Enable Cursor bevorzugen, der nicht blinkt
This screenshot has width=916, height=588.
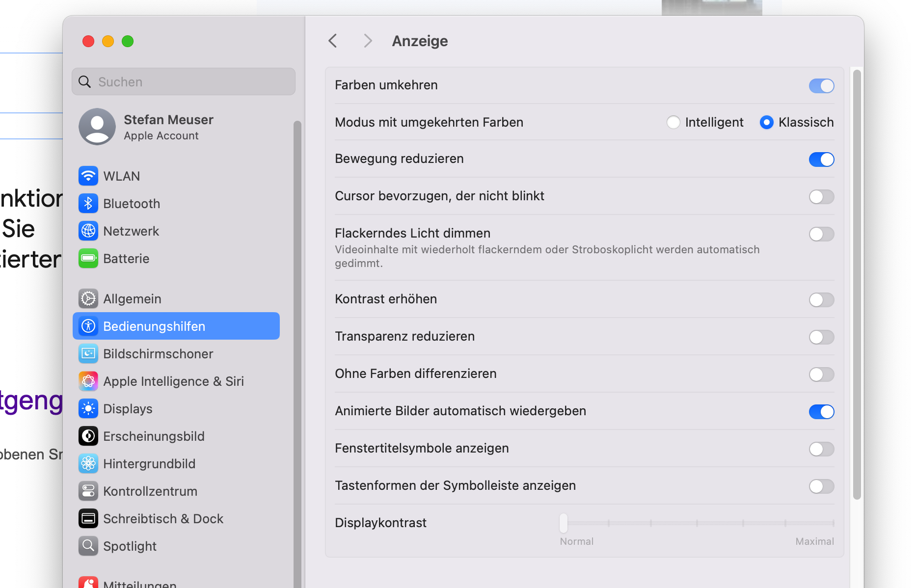click(821, 196)
